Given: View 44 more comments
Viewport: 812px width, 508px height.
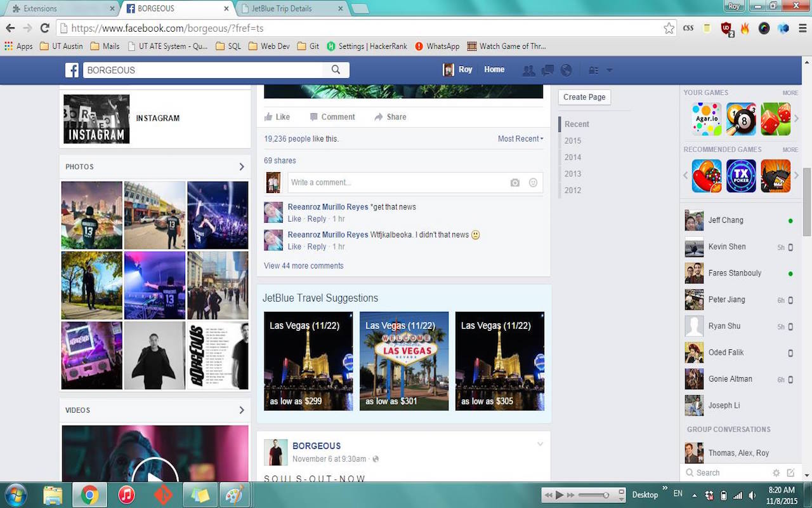Looking at the screenshot, I should pyautogui.click(x=304, y=266).
